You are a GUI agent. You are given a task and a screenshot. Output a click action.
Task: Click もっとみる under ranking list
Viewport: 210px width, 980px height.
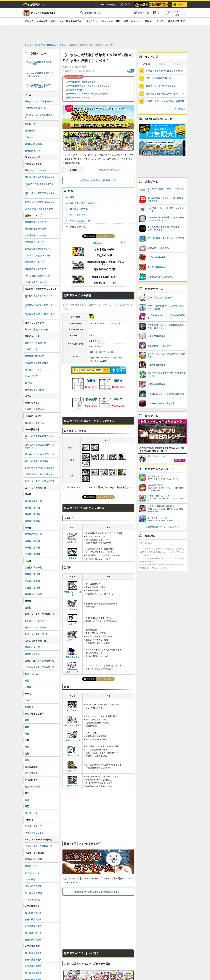click(x=180, y=109)
